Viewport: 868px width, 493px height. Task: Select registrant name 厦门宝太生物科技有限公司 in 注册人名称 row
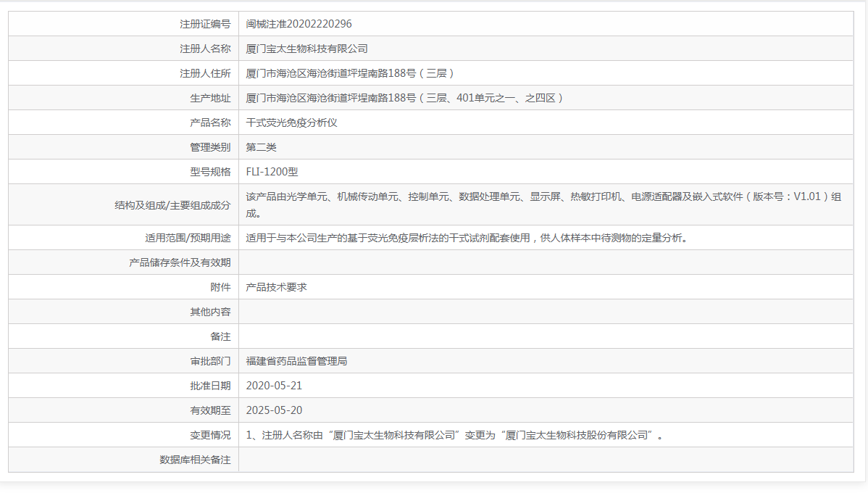[x=306, y=49]
